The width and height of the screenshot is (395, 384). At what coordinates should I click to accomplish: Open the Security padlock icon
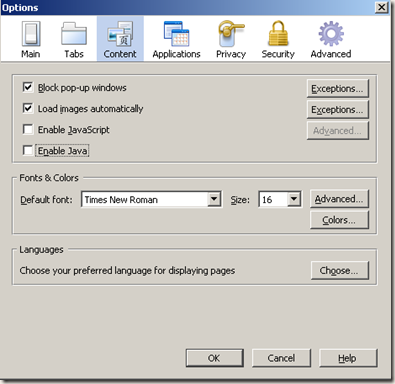pos(278,34)
